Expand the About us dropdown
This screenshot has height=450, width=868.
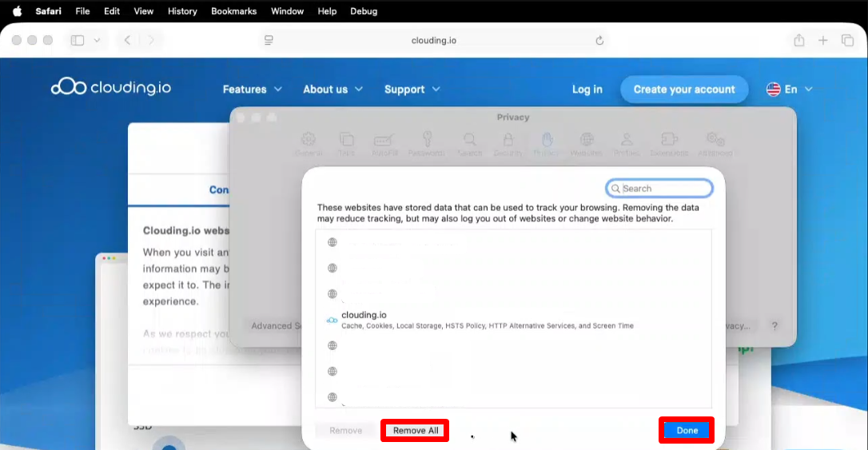click(x=332, y=90)
